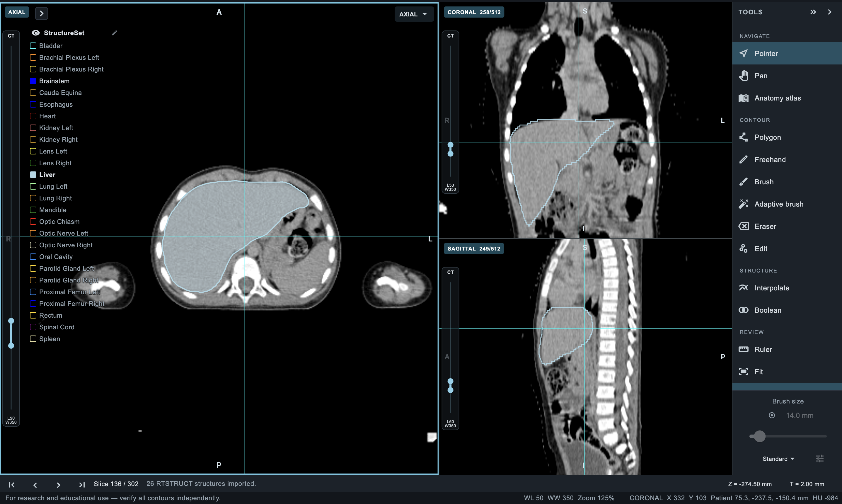842x504 pixels.
Task: Open the Boolean structure operations
Action: (x=787, y=310)
